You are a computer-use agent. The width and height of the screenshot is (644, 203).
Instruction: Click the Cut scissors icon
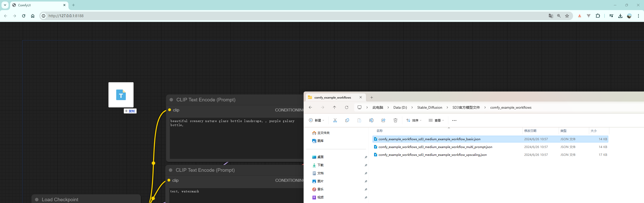[x=335, y=121]
